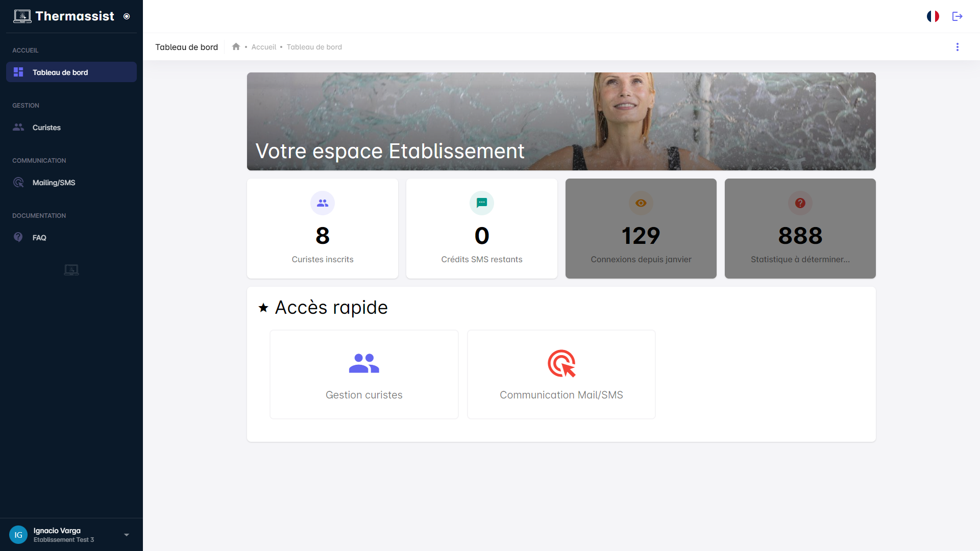Click the eye icon on Connexions card

(641, 203)
